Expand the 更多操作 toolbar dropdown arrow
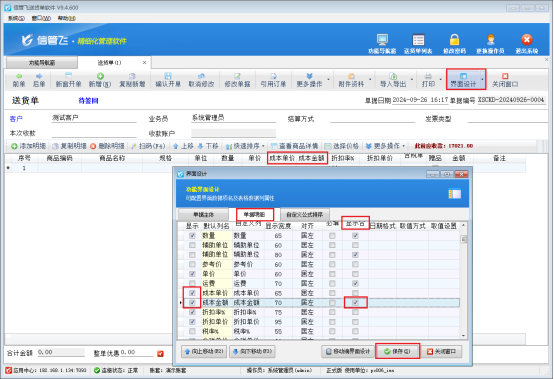Viewport: 554px width, 379px height. point(328,79)
